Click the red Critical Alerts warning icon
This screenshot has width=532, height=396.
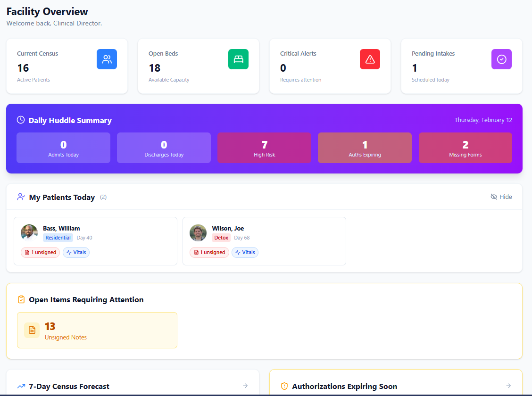pyautogui.click(x=370, y=59)
